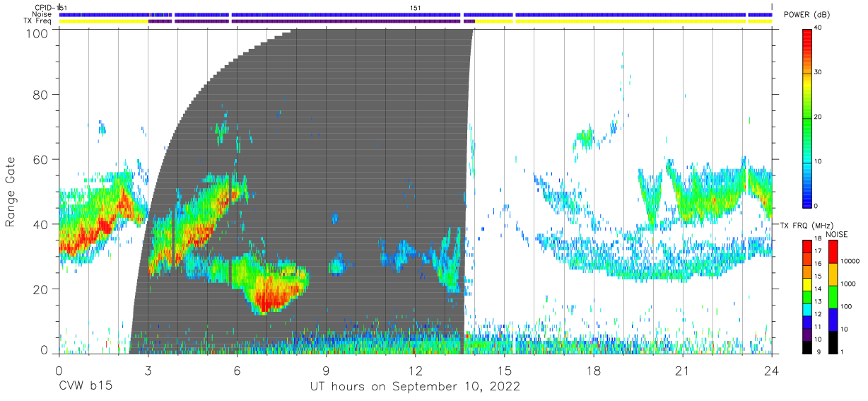Click x-axis tick label "18"
The image size is (868, 401).
click(594, 369)
